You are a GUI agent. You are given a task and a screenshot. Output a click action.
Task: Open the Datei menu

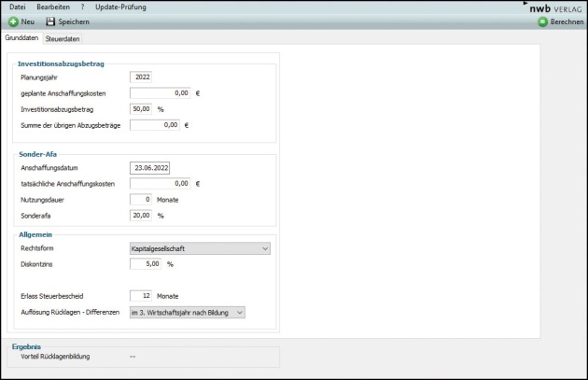pyautogui.click(x=18, y=7)
